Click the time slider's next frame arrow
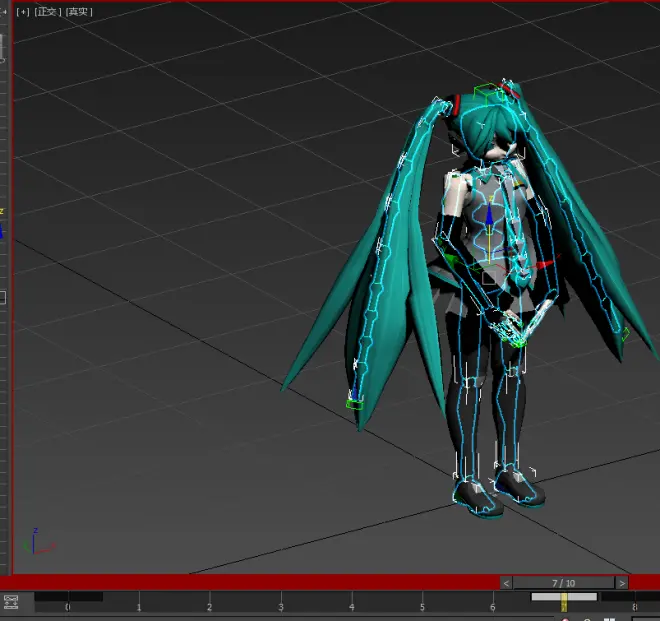Screen dimensions: 660x621 pos(622,583)
